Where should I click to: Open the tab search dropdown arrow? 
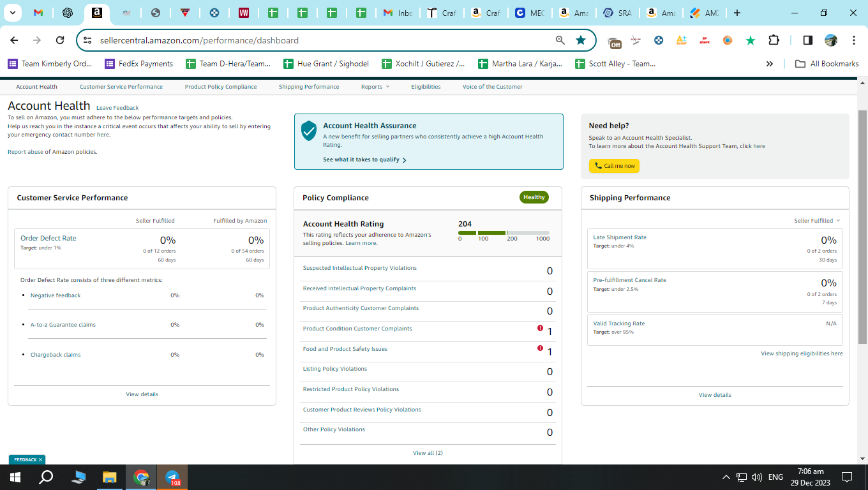(13, 13)
